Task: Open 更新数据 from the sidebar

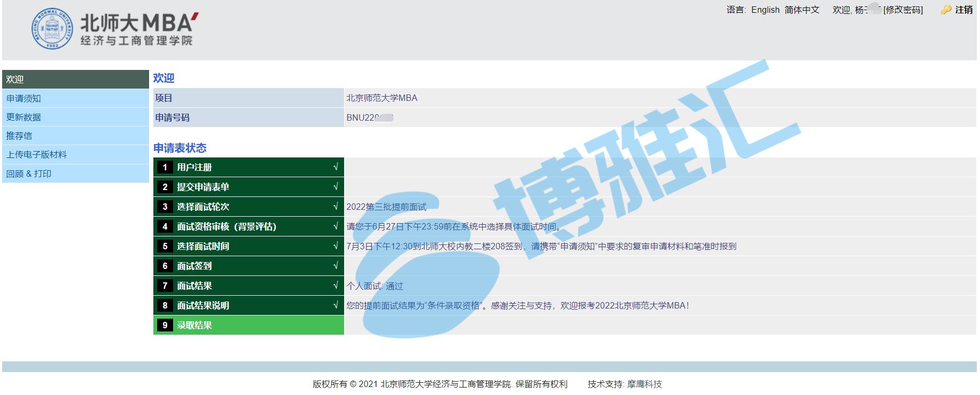Action: coord(75,117)
